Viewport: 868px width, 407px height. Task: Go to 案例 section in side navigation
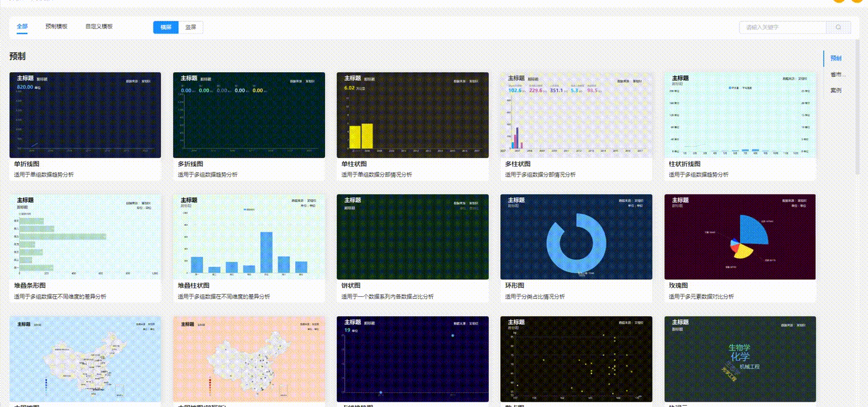tap(836, 91)
